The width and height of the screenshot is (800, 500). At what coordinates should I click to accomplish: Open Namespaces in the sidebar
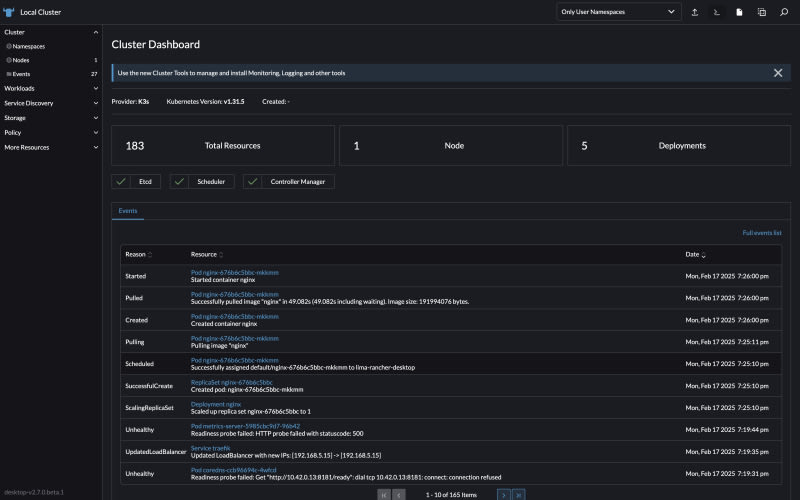[x=28, y=46]
